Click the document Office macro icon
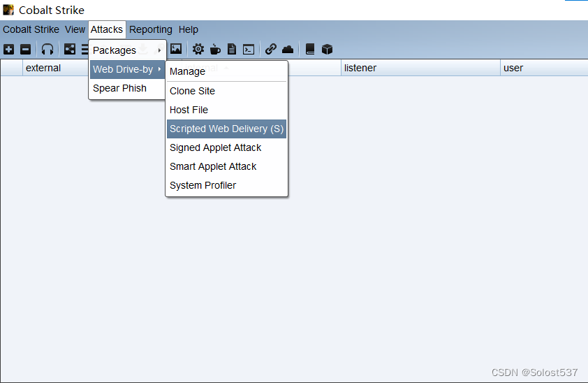The width and height of the screenshot is (588, 383). 232,49
